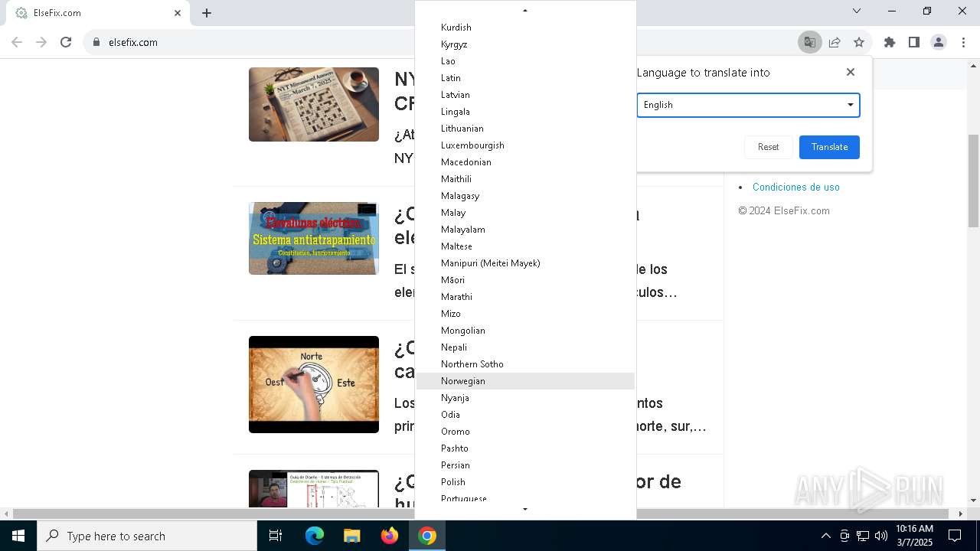Image resolution: width=980 pixels, height=551 pixels.
Task: Open the compass Norte Este thumbnail
Action: pos(314,384)
